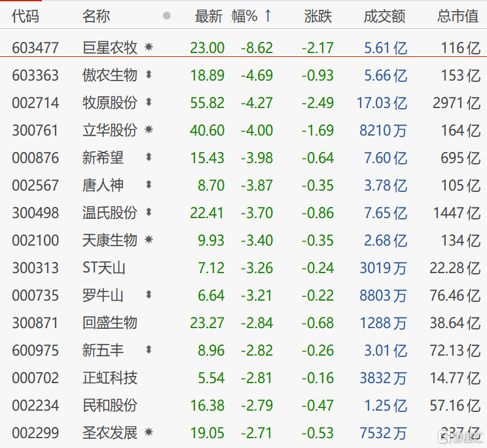
Task: Sort by the 幅% column header
Action: click(244, 16)
